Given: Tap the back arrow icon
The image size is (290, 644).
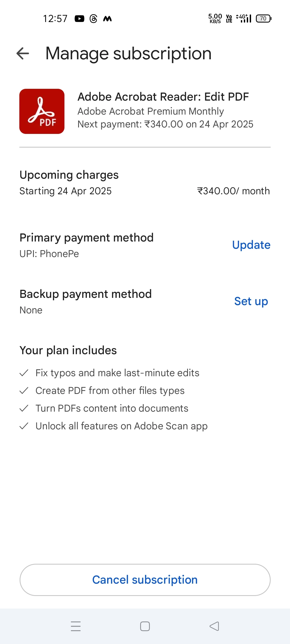Looking at the screenshot, I should [x=23, y=53].
